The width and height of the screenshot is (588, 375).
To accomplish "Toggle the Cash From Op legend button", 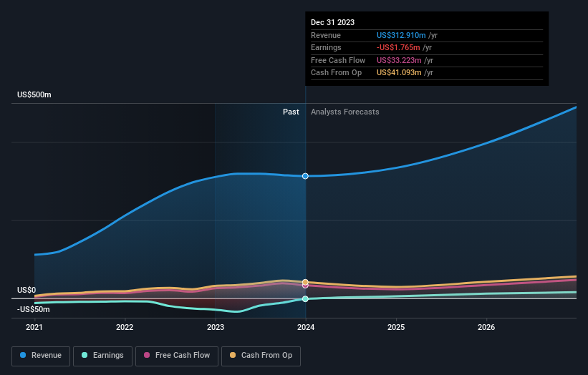I will [261, 356].
